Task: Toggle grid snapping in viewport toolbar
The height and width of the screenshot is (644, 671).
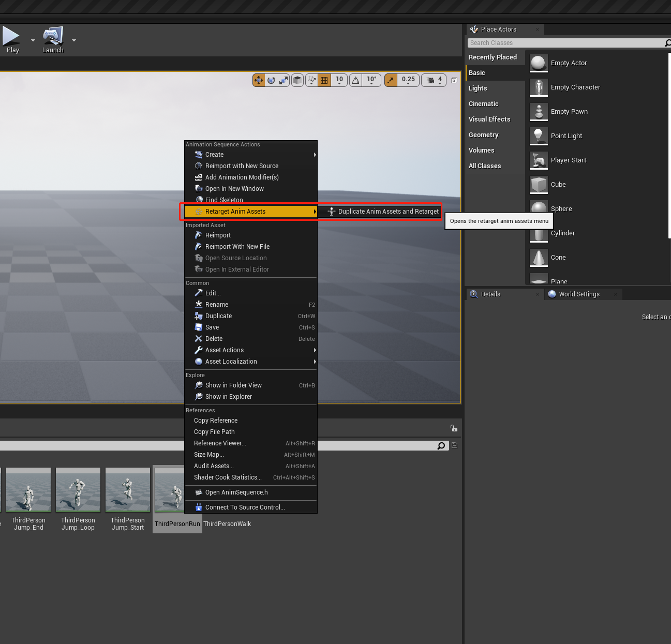Action: click(x=324, y=80)
